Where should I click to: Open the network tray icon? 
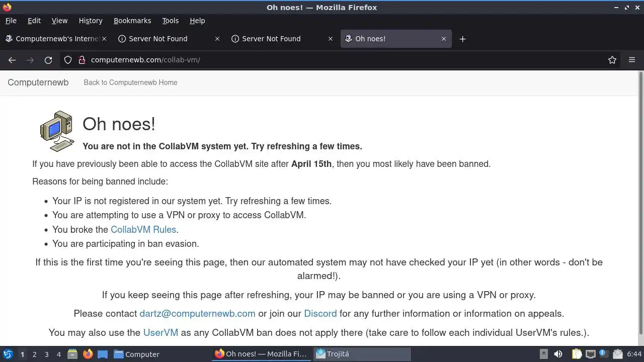click(591, 354)
